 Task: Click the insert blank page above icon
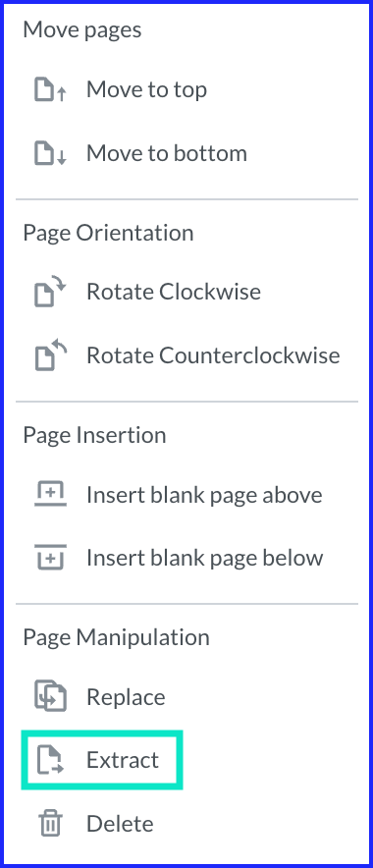tap(50, 494)
